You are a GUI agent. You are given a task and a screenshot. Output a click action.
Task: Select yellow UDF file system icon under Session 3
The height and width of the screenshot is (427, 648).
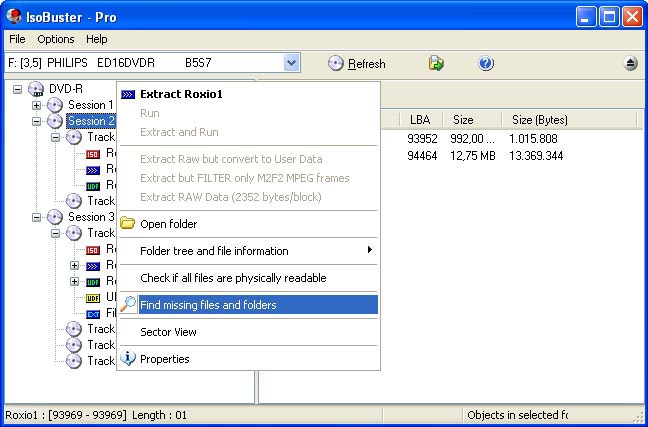click(93, 298)
